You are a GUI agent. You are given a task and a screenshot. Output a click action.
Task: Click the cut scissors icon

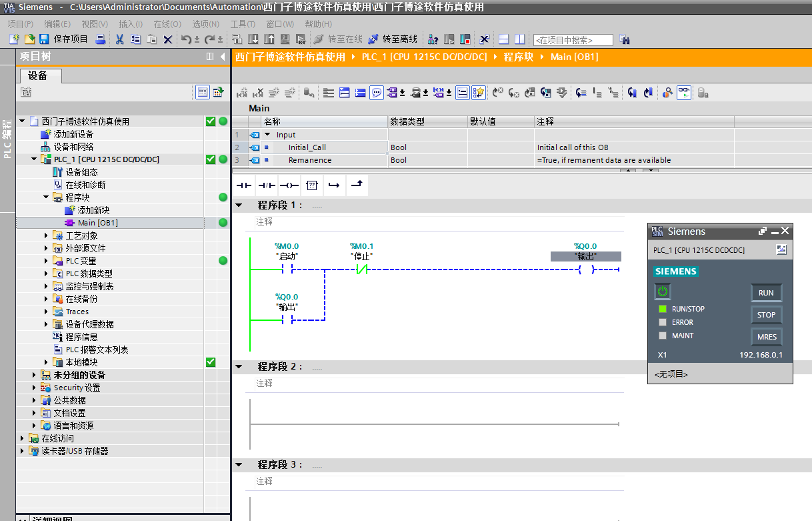tap(120, 39)
